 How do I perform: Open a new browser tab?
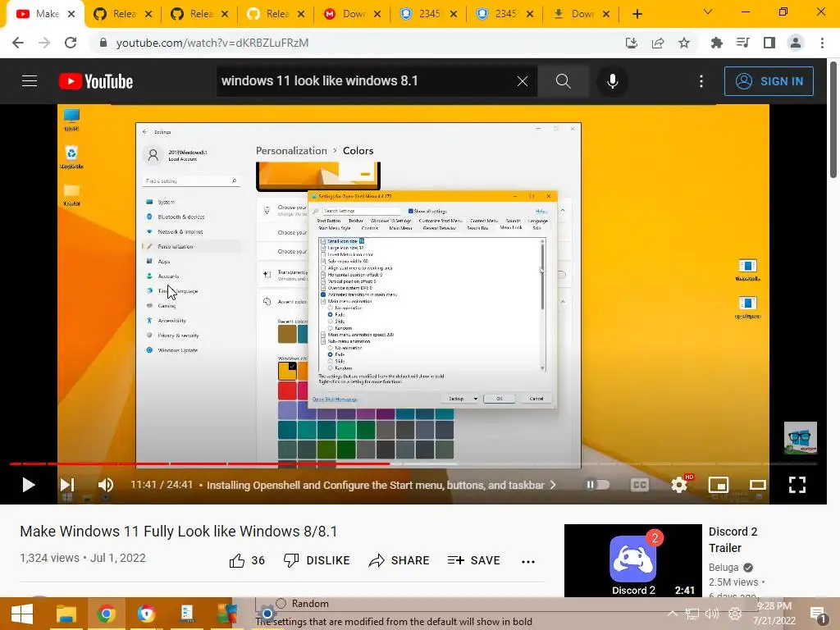coord(637,14)
